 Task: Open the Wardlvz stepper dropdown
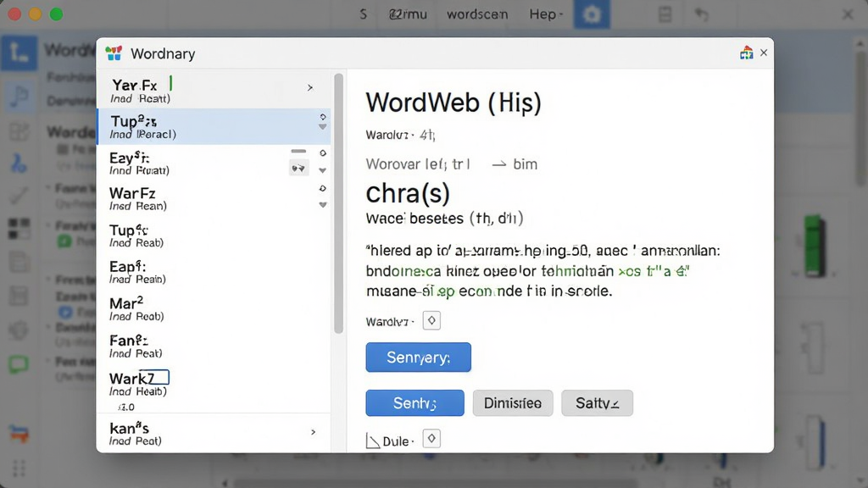[x=431, y=320]
